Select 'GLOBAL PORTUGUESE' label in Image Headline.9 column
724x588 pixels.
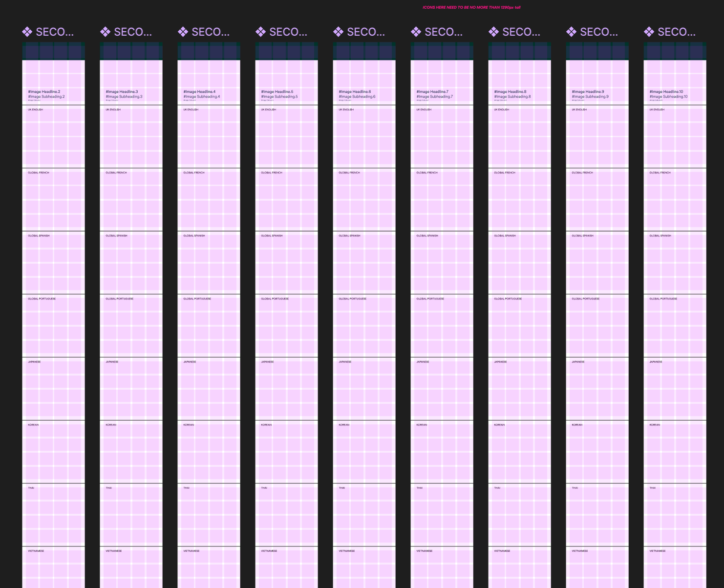[586, 298]
